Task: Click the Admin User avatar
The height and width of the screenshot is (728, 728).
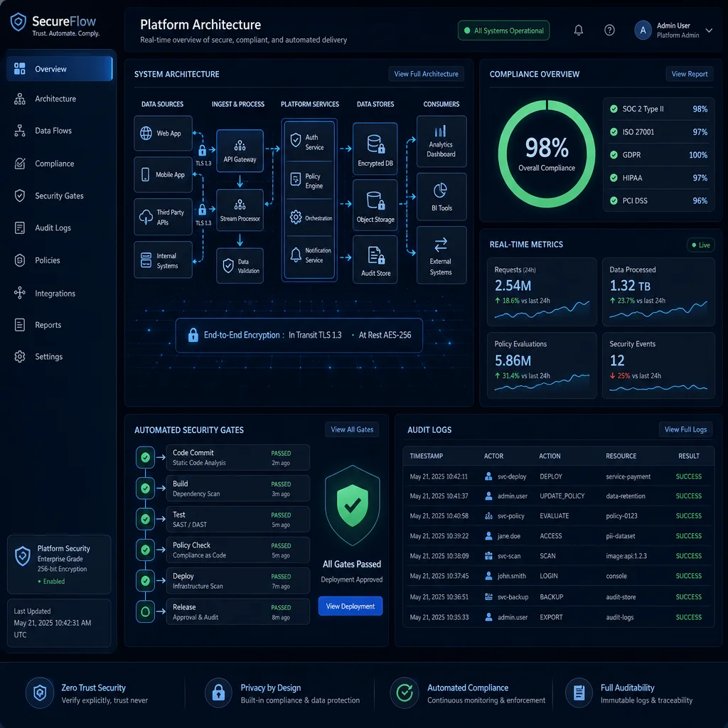Action: click(643, 30)
